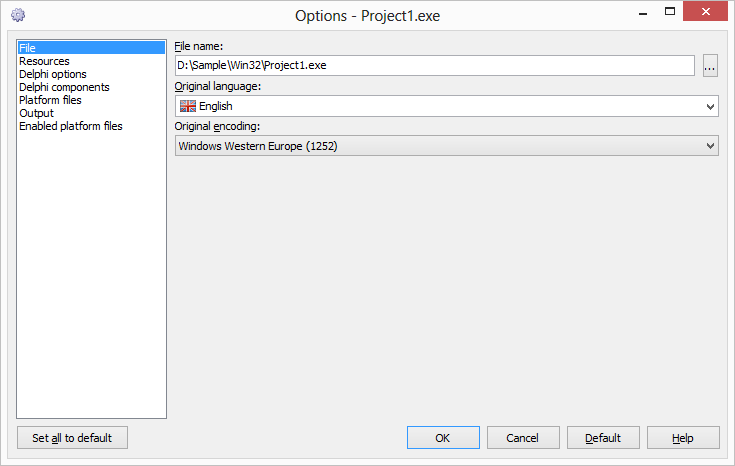
Task: Click the British flag icon beside English
Action: coord(188,106)
